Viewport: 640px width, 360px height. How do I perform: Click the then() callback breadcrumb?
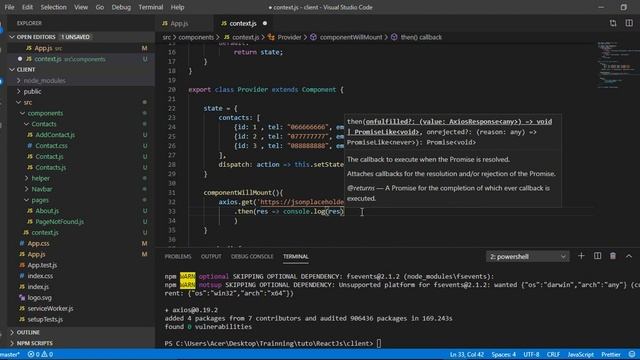coord(421,37)
